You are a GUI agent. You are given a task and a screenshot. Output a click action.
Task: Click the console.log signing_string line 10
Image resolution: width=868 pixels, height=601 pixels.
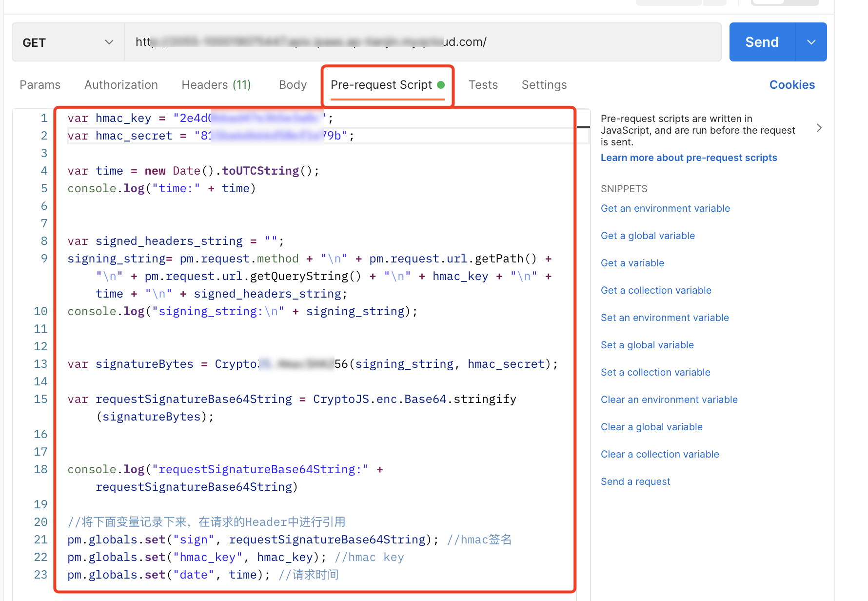click(242, 311)
